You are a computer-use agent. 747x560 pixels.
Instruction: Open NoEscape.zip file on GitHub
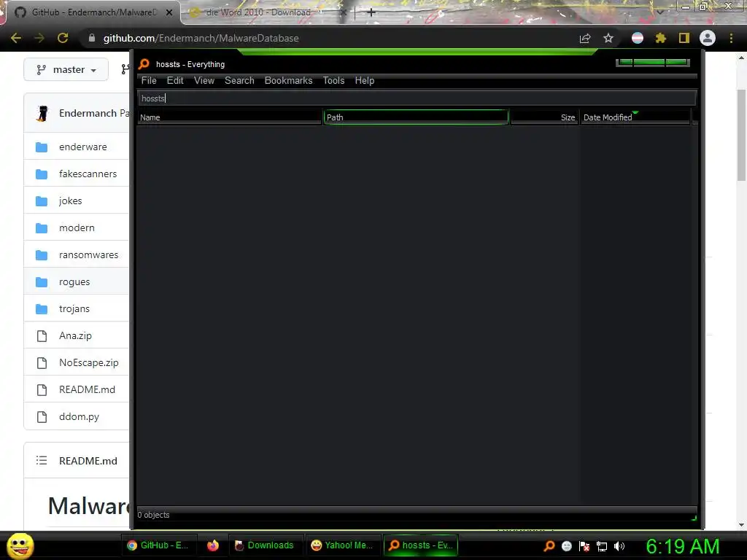[88, 363]
